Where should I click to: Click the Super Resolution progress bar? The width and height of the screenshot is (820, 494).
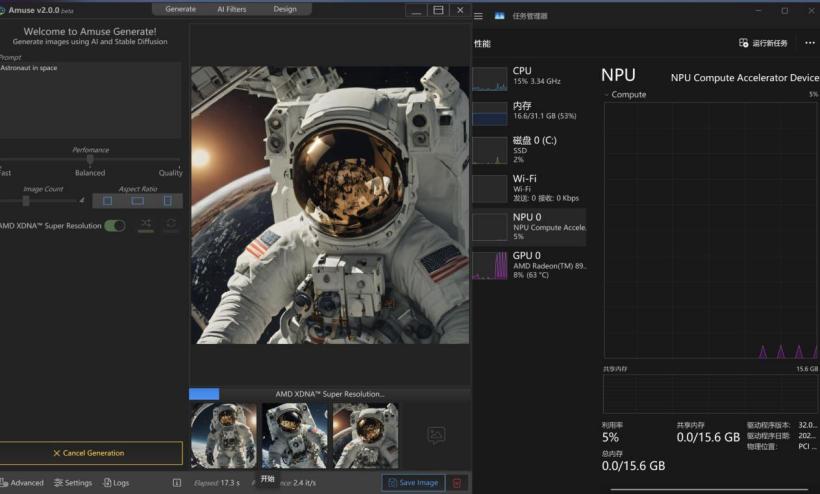(330, 394)
